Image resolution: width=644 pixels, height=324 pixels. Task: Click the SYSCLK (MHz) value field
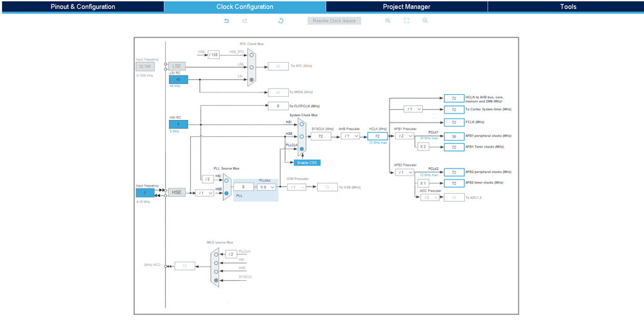[x=321, y=136]
